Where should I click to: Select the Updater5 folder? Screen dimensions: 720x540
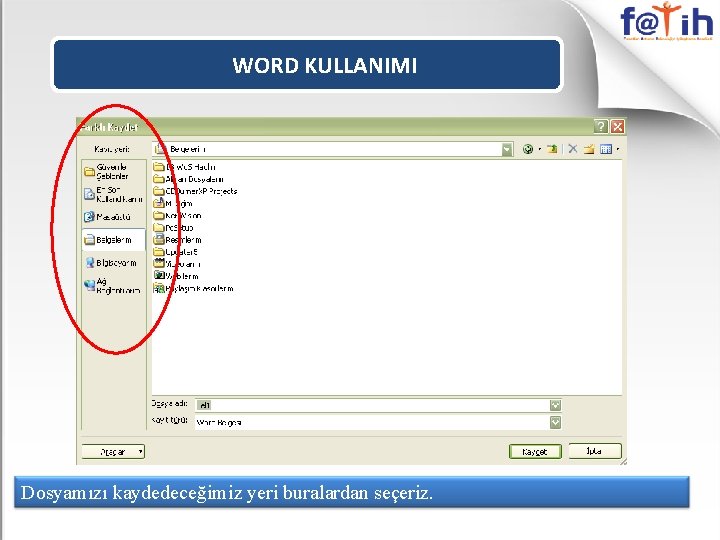[175, 252]
